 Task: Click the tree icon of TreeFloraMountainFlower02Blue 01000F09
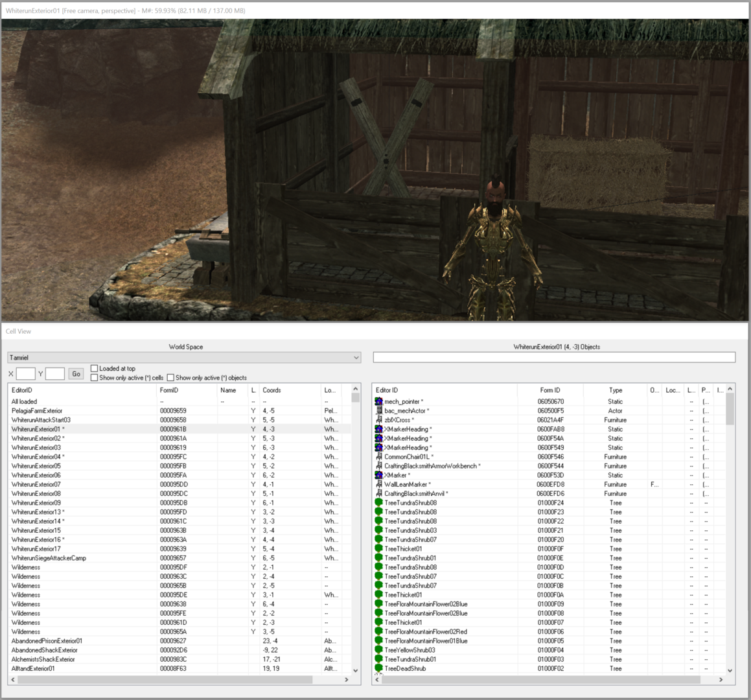click(378, 604)
